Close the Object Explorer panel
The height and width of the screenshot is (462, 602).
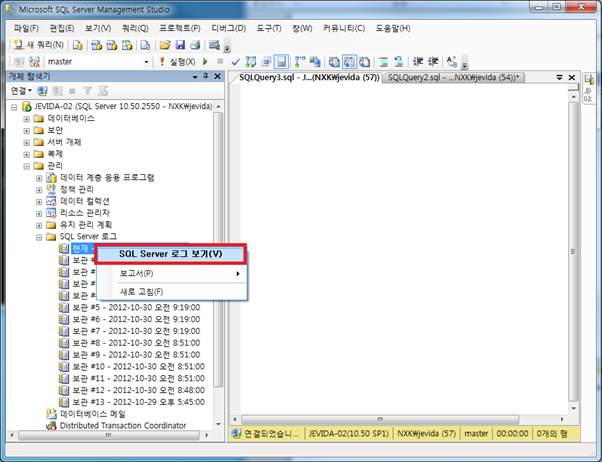pyautogui.click(x=217, y=76)
